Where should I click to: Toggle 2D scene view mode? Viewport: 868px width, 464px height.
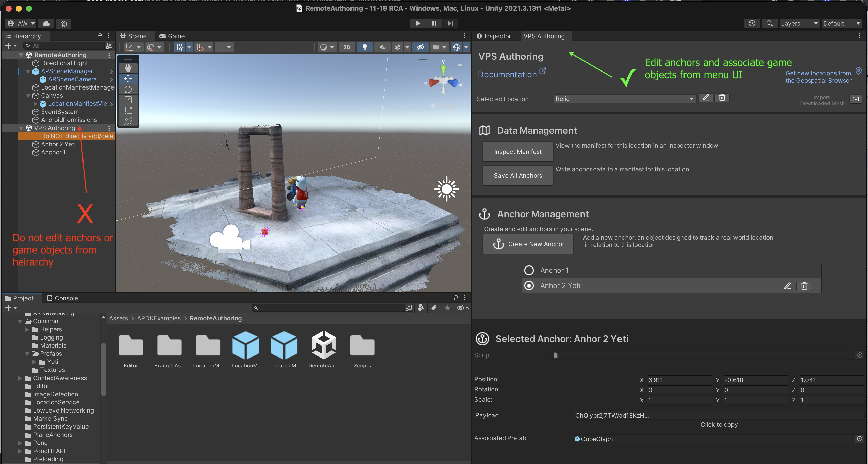[x=347, y=47]
